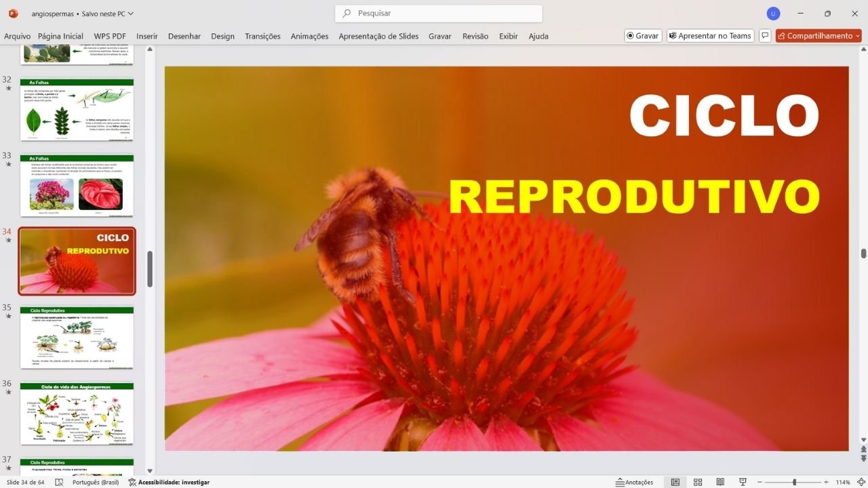Image resolution: width=868 pixels, height=488 pixels.
Task: Click thumbnail panel scroll down arrow
Action: (x=150, y=470)
